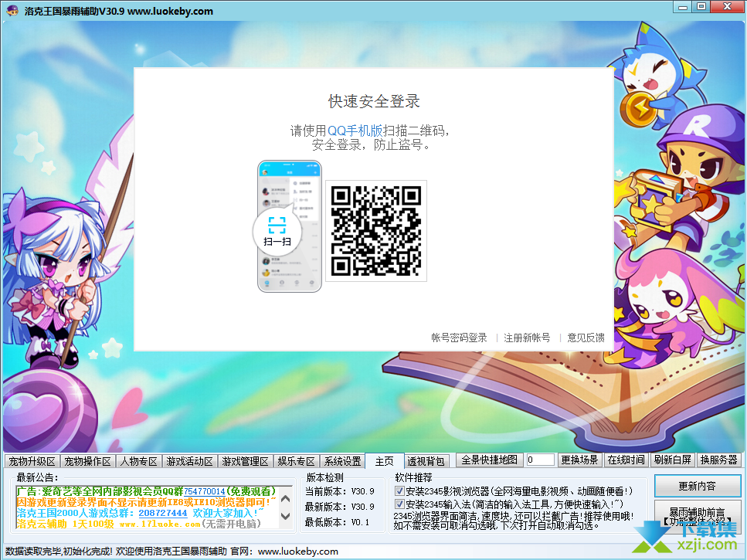747x560 pixels.
Task: Switch to the 宠物操作区 tab
Action: click(87, 461)
